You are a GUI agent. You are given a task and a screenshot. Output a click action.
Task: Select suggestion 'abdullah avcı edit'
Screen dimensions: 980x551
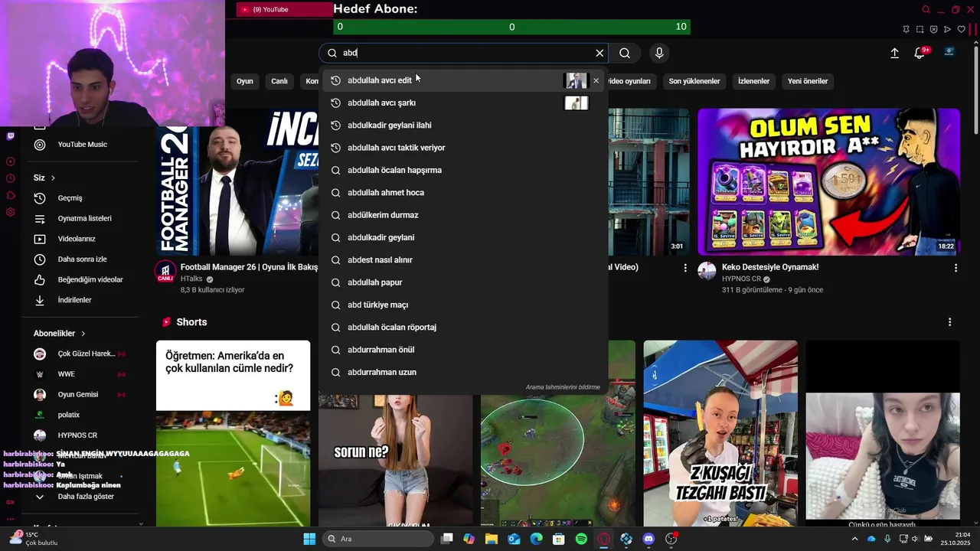(463, 80)
